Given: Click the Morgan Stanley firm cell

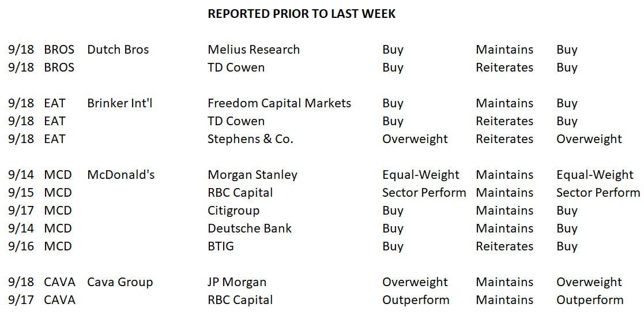Looking at the screenshot, I should click(253, 175).
